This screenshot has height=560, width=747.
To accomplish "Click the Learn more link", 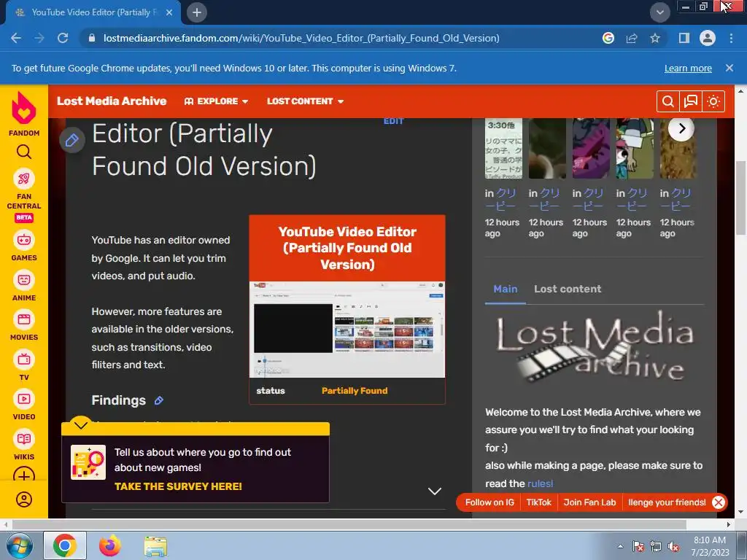I will 688,68.
